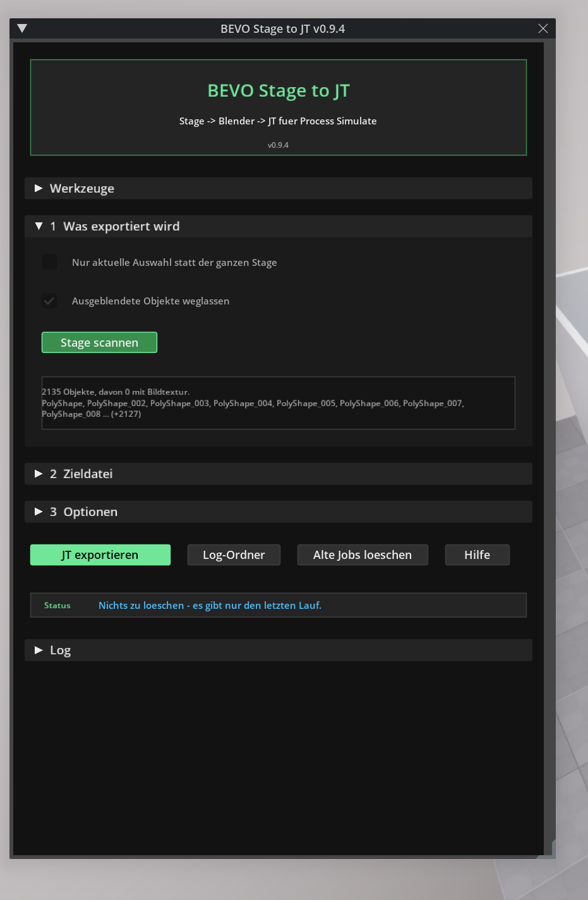Click the status message 'Nichts zu loeschen'
Image resolution: width=588 pixels, height=900 pixels.
tap(210, 605)
